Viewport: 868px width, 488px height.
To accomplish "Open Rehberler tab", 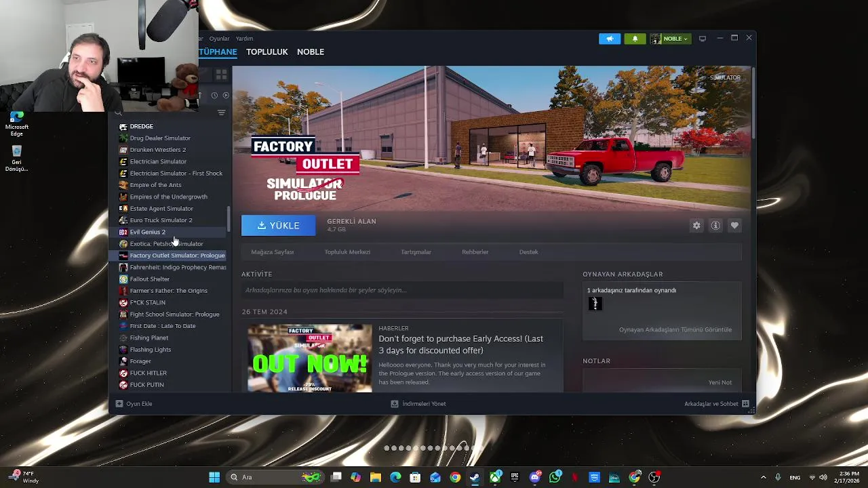I will tap(475, 252).
